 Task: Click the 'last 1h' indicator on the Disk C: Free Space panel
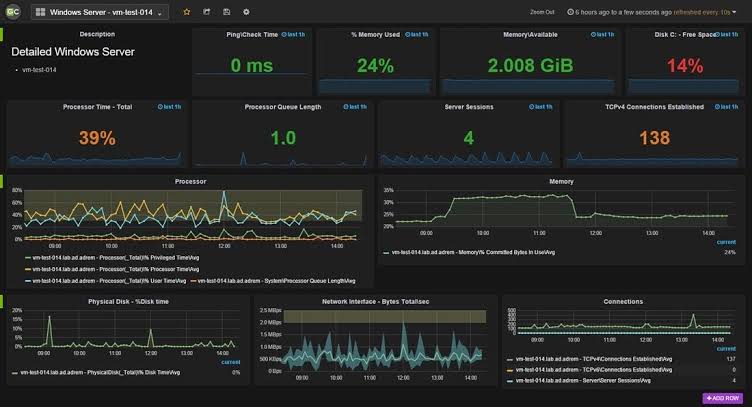pos(726,35)
